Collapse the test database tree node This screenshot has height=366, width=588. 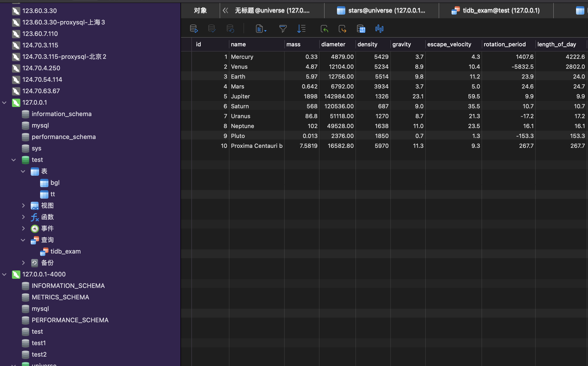pyautogui.click(x=14, y=160)
